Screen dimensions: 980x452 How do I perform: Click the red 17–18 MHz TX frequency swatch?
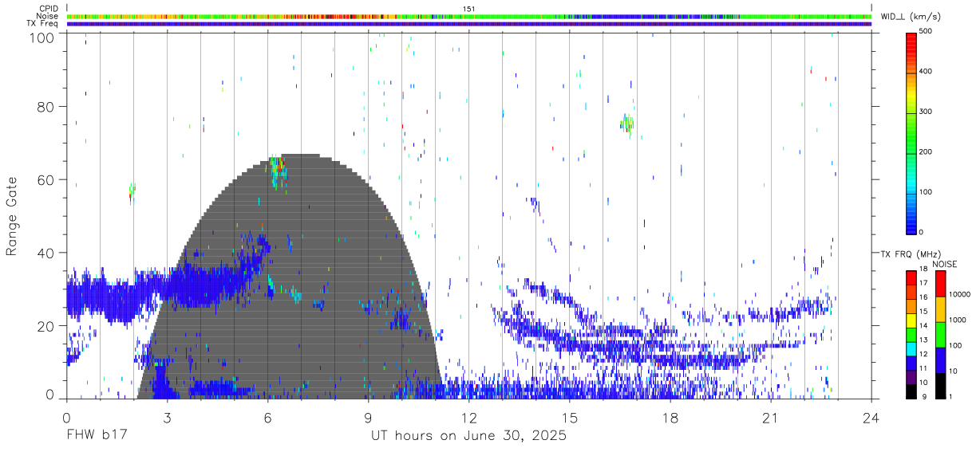click(x=911, y=277)
